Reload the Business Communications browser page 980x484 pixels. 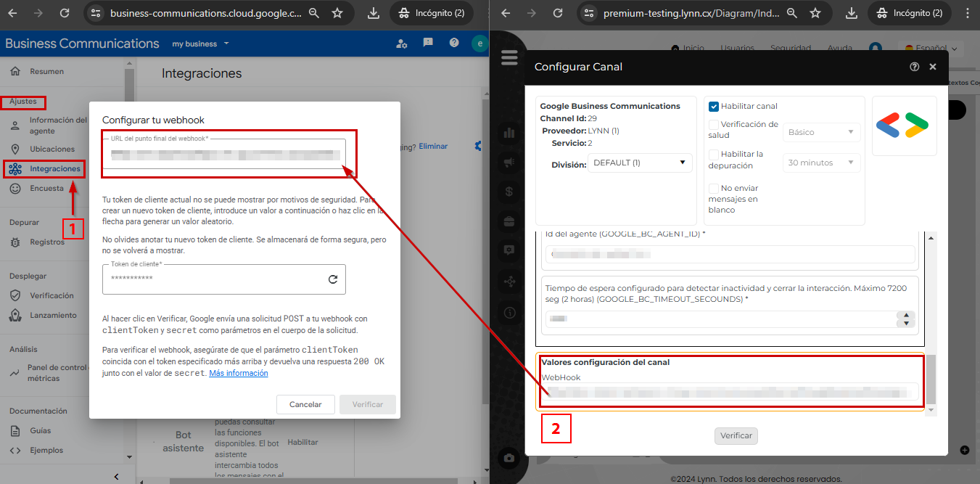tap(65, 13)
